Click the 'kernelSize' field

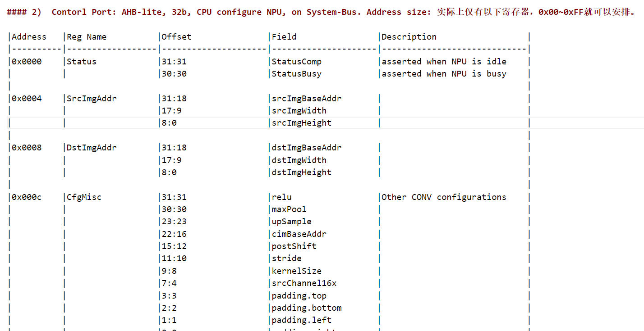296,271
